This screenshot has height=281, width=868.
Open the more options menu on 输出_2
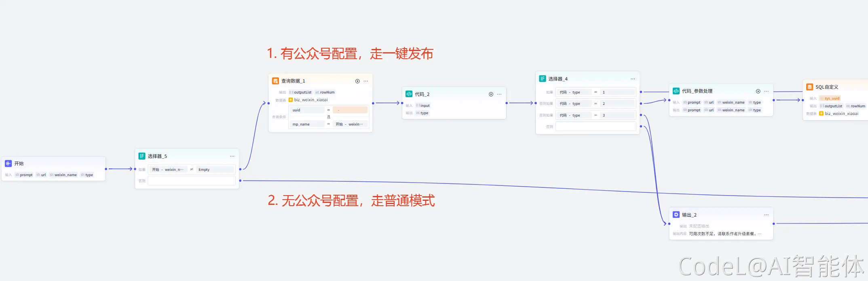[x=766, y=215]
